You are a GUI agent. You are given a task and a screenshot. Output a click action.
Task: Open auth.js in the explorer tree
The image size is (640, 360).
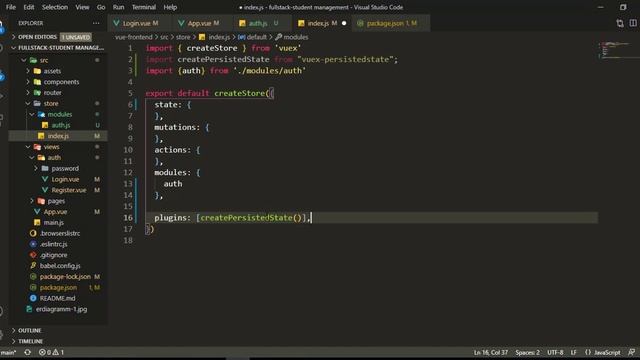(x=60, y=125)
